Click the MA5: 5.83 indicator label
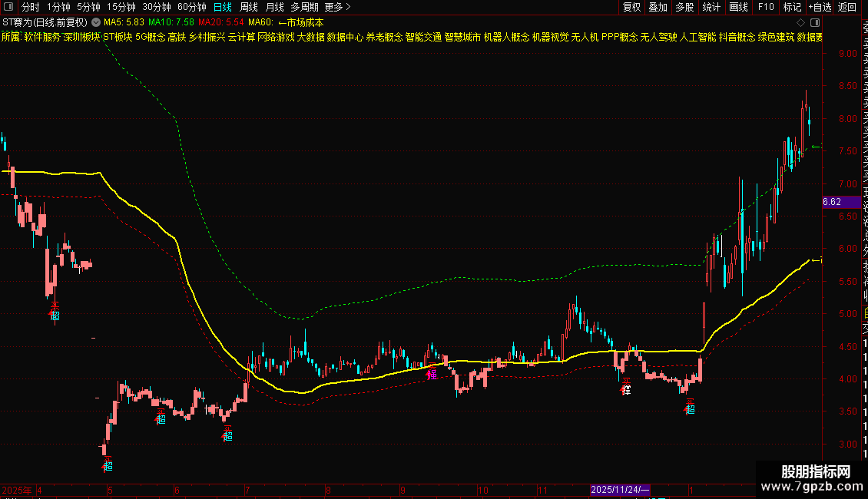Screen dimensions: 868x499 (124, 23)
